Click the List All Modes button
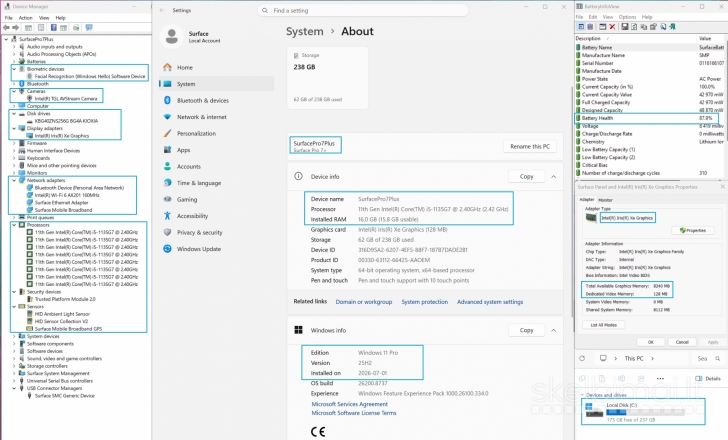The height and width of the screenshot is (440, 728). pyautogui.click(x=604, y=325)
